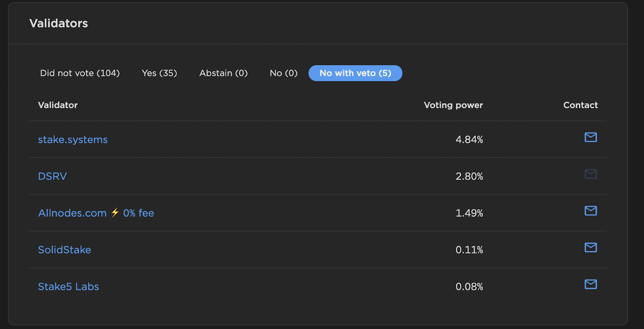The width and height of the screenshot is (644, 329).
Task: Go to the Stake5 Labs validator page
Action: pyautogui.click(x=68, y=287)
